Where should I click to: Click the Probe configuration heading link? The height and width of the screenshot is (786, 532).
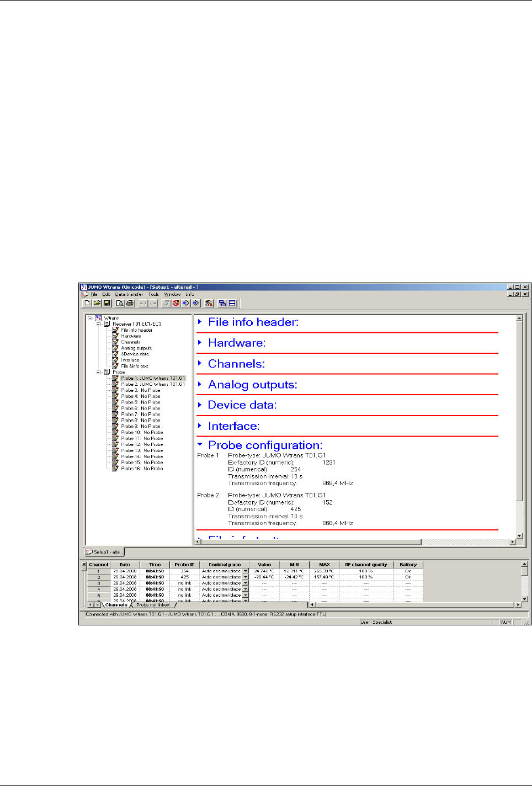265,445
